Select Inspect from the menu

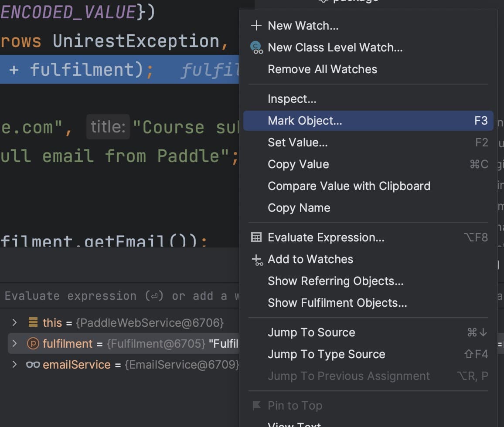pyautogui.click(x=292, y=99)
